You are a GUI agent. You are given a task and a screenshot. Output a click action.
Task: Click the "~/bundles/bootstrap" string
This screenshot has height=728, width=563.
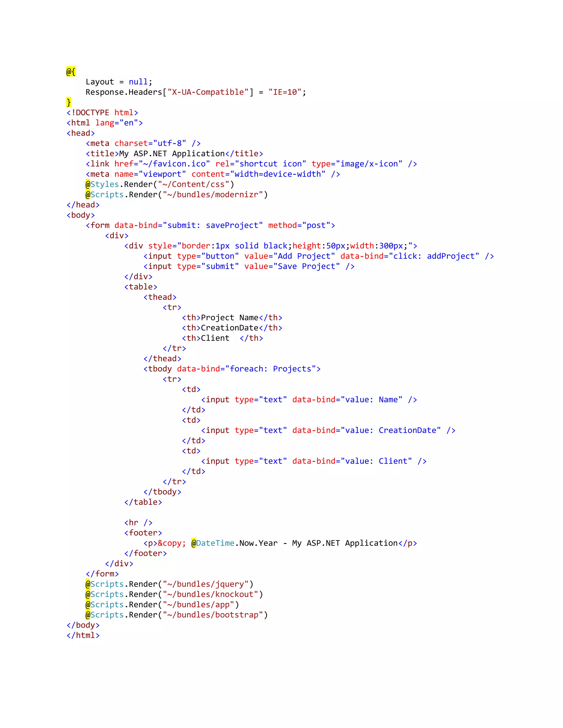tap(213, 615)
